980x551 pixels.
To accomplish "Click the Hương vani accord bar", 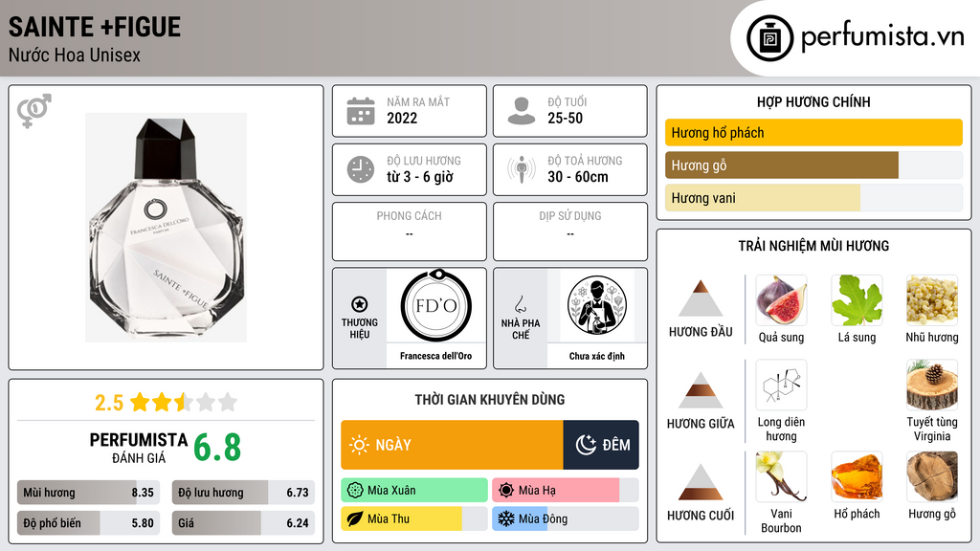I will point(763,198).
